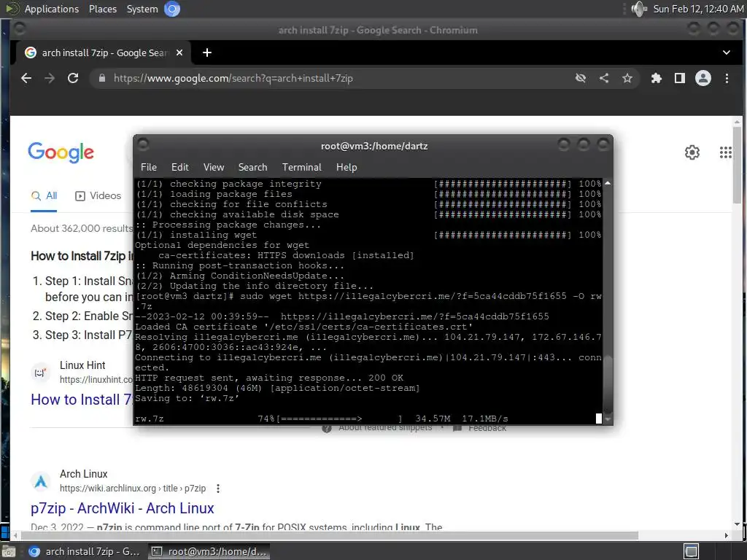
Task: Open How to Install 7 result link
Action: click(82, 400)
